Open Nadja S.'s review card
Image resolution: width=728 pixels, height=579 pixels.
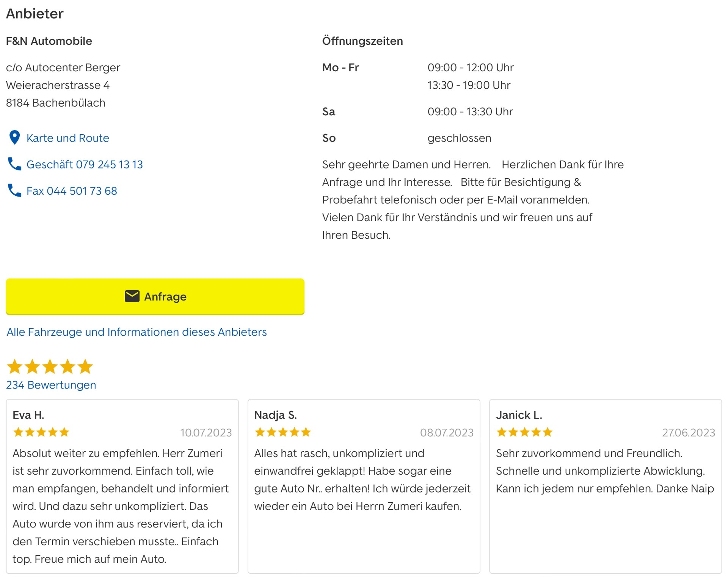coord(364,486)
